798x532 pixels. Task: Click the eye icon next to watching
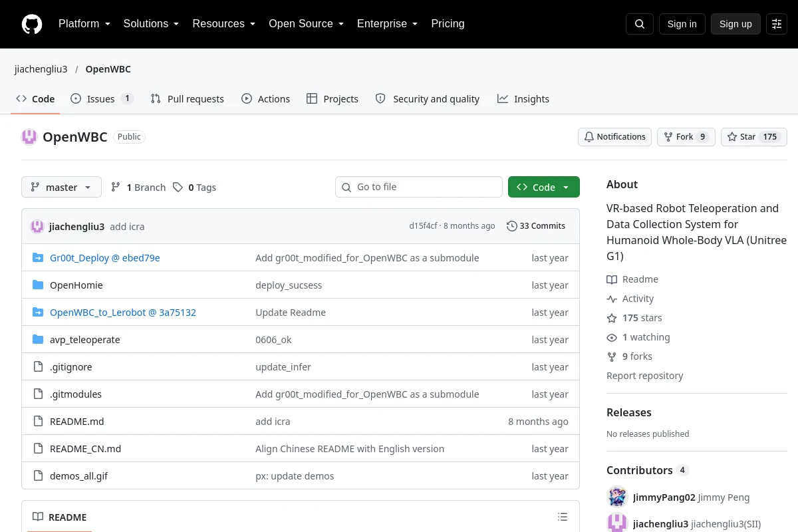(x=612, y=337)
